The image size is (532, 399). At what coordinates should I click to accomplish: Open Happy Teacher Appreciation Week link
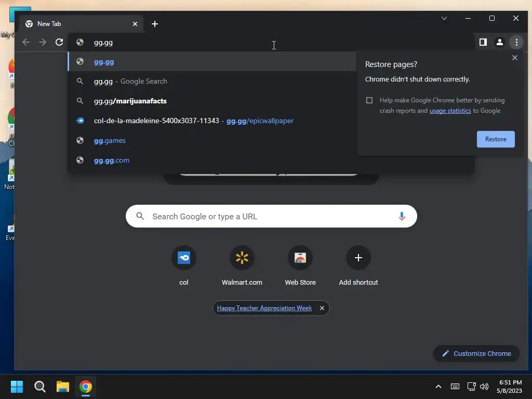[x=264, y=308]
